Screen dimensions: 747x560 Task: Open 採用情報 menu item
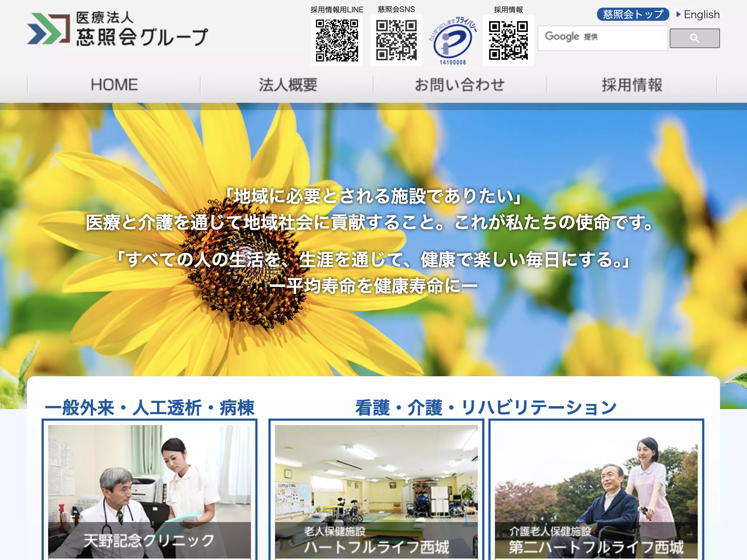click(x=632, y=85)
